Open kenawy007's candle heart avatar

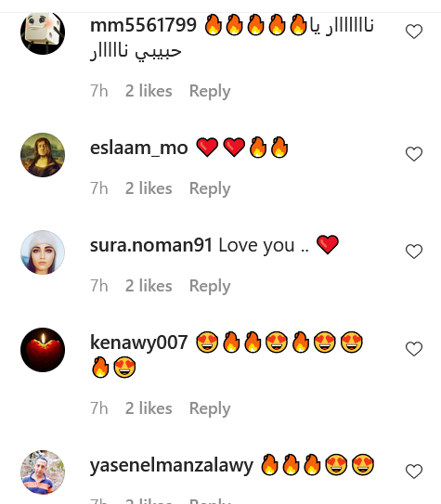point(43,350)
